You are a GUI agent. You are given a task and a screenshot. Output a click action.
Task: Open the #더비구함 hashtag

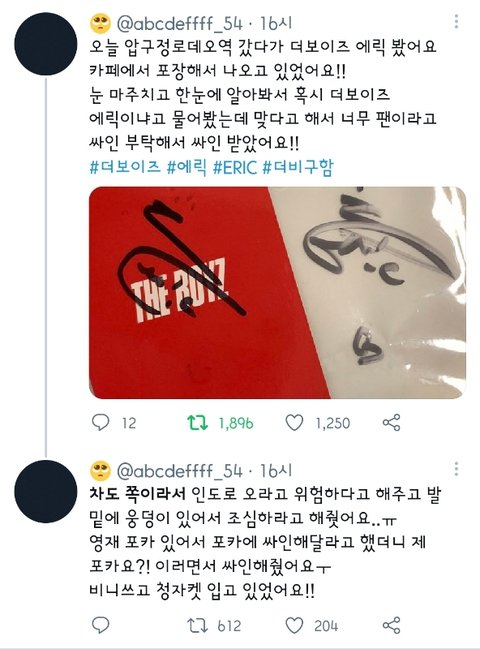(298, 167)
